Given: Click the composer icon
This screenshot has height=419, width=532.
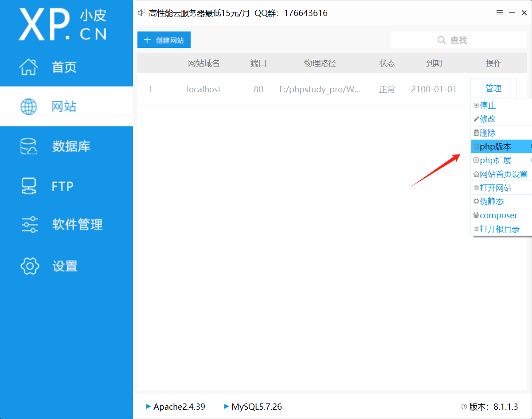Looking at the screenshot, I should (x=476, y=215).
